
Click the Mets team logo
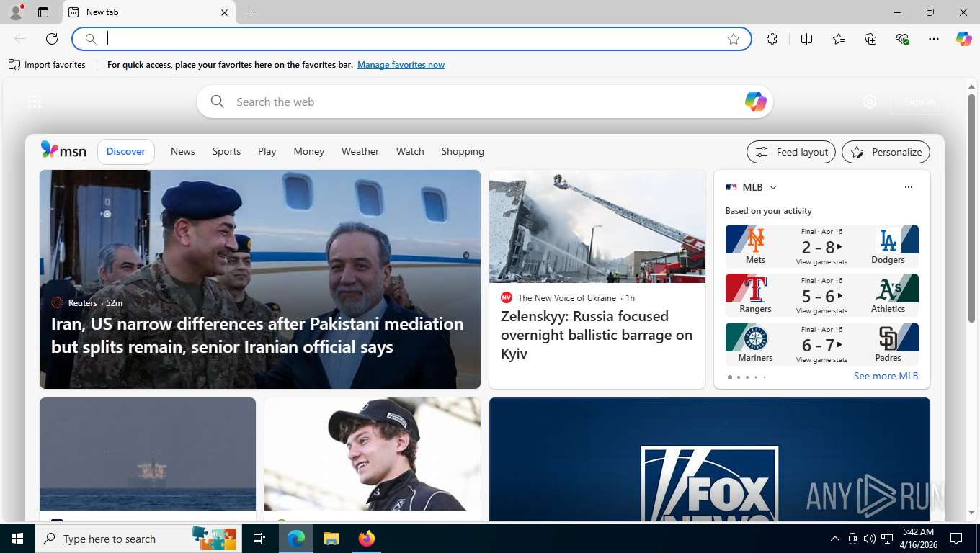tap(755, 240)
